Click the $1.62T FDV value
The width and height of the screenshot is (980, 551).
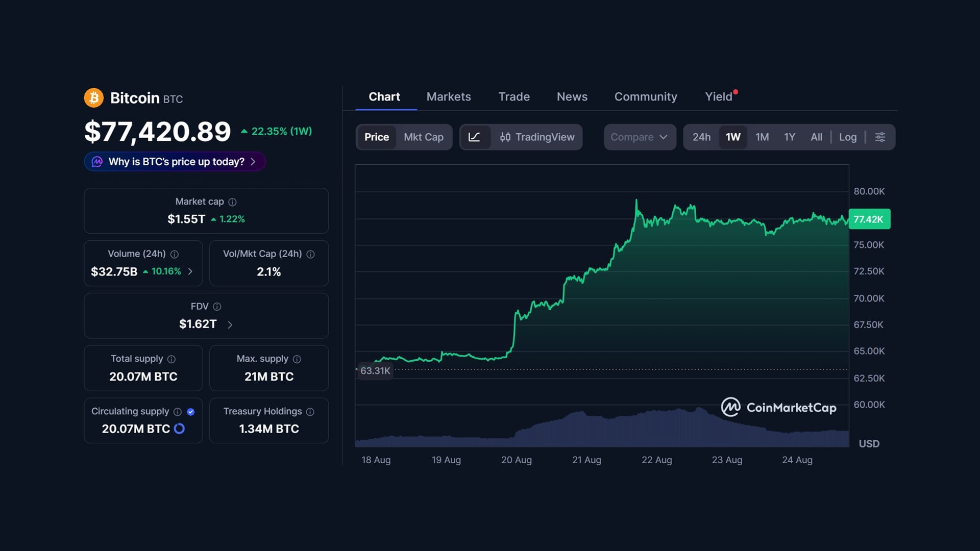(198, 324)
